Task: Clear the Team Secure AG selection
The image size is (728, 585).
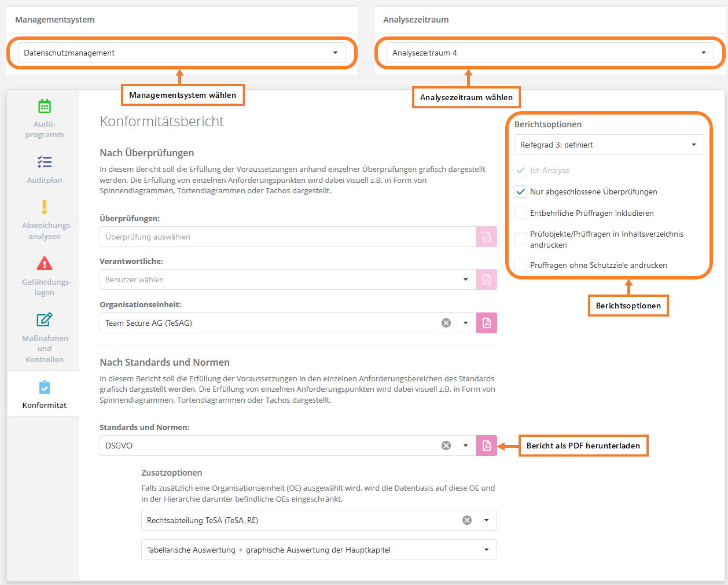Action: click(446, 323)
